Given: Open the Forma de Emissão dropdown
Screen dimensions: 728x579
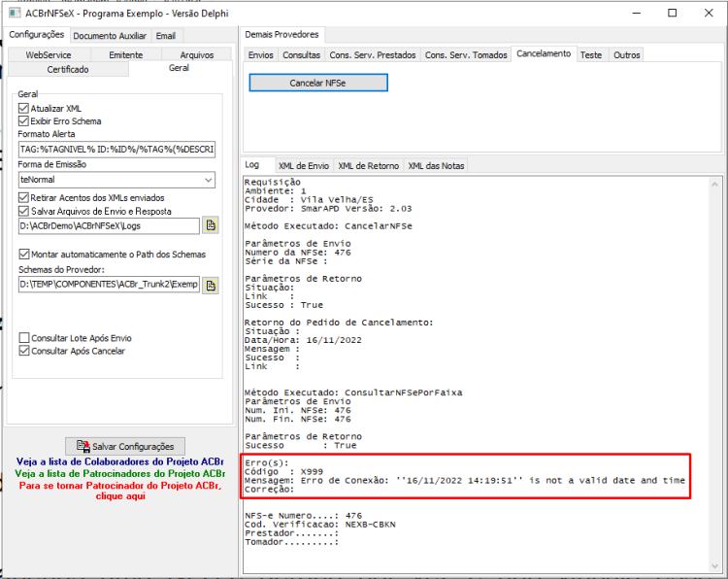Looking at the screenshot, I should (x=209, y=180).
